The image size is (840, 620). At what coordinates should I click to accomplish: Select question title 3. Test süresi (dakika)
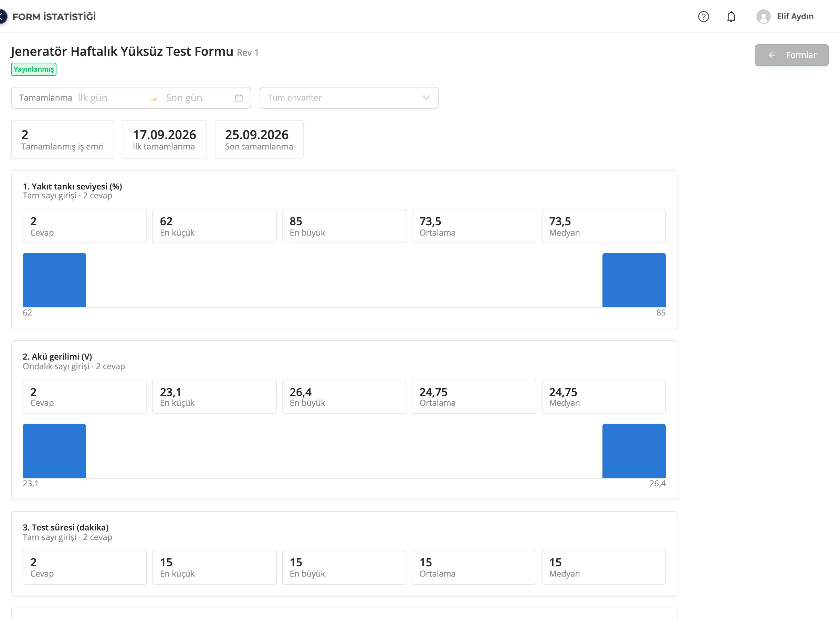tap(66, 527)
